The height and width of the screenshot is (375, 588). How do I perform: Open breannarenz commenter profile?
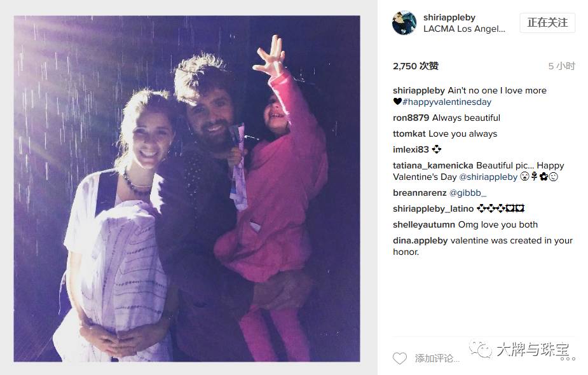click(420, 193)
